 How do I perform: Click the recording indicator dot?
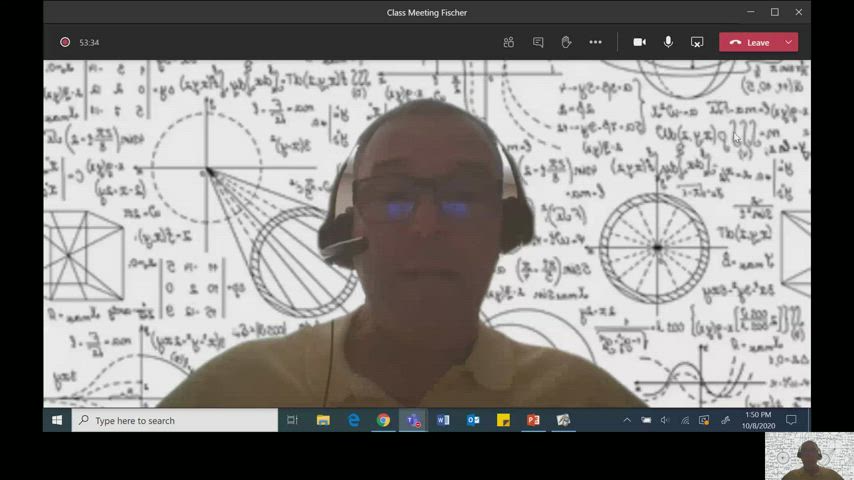click(65, 42)
